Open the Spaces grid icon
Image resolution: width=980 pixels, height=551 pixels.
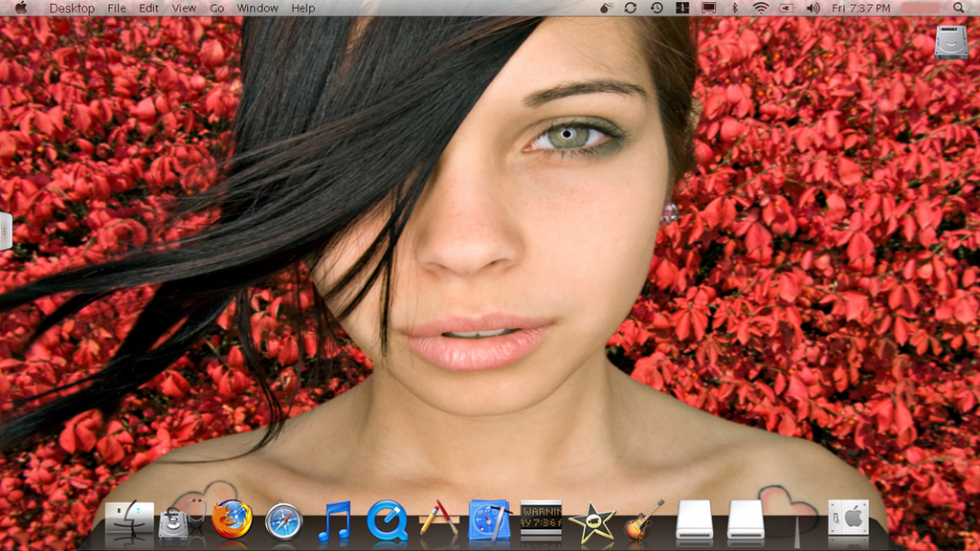point(682,8)
